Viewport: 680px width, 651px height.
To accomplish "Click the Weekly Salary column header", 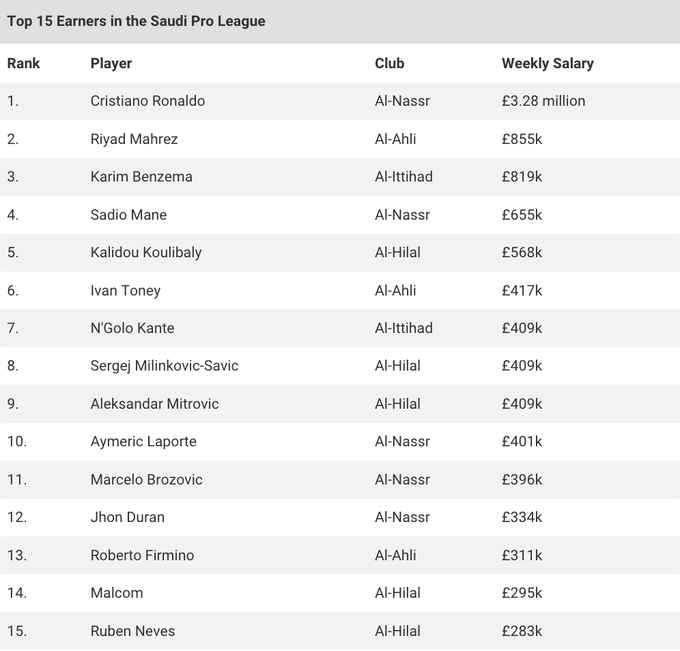I will [x=547, y=63].
